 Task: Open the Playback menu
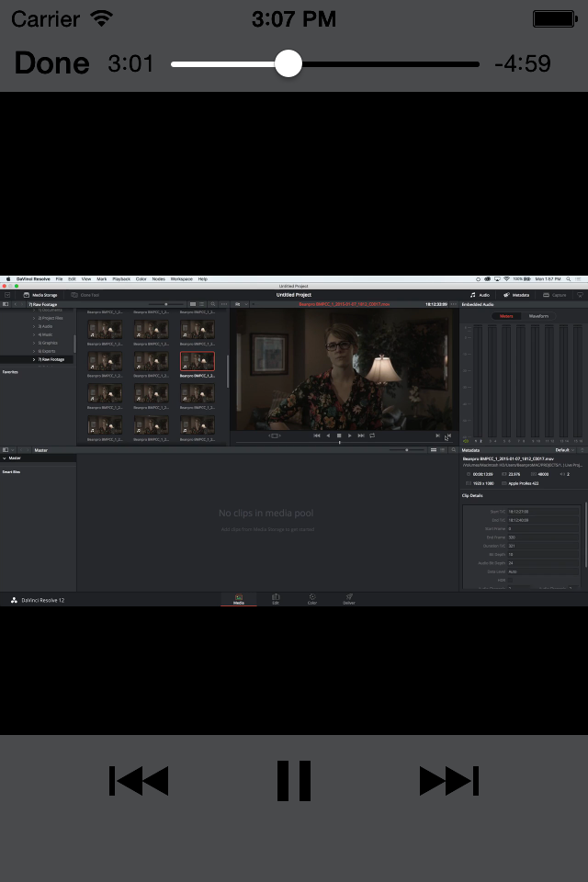tap(121, 279)
